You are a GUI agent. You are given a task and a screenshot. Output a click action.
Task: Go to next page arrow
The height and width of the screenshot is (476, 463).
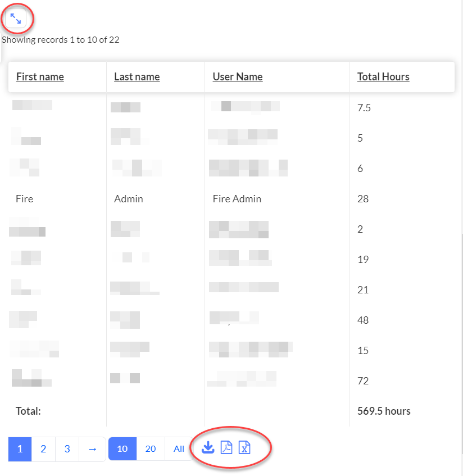point(92,449)
